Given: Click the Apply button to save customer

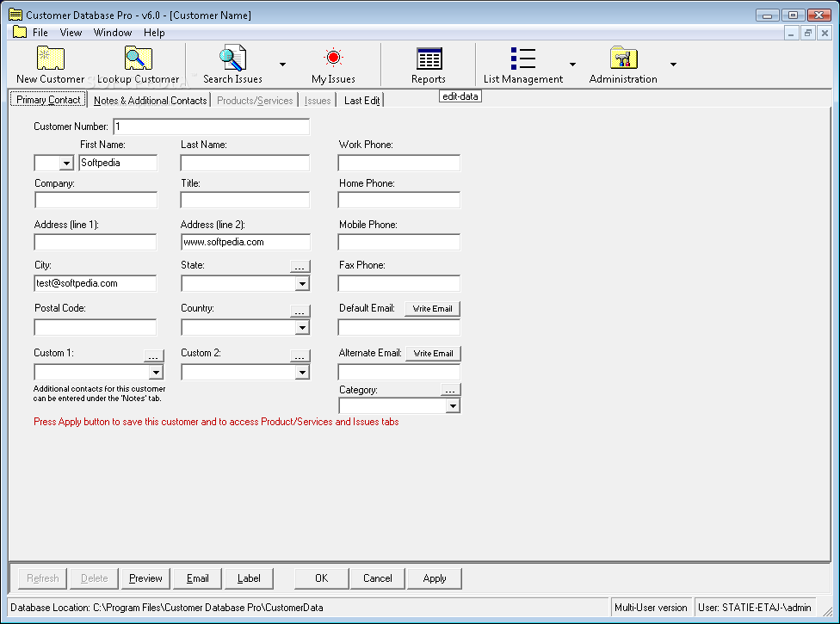Looking at the screenshot, I should 435,578.
